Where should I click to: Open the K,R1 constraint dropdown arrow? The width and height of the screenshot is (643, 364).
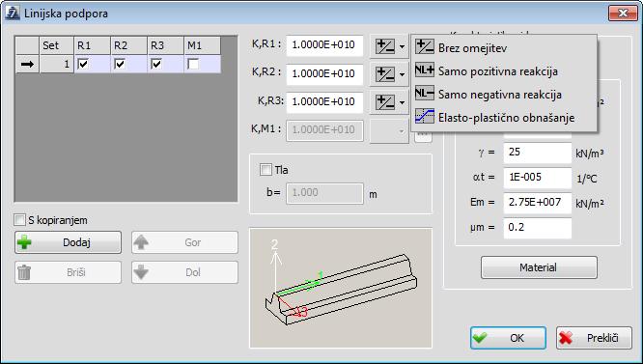[x=402, y=46]
